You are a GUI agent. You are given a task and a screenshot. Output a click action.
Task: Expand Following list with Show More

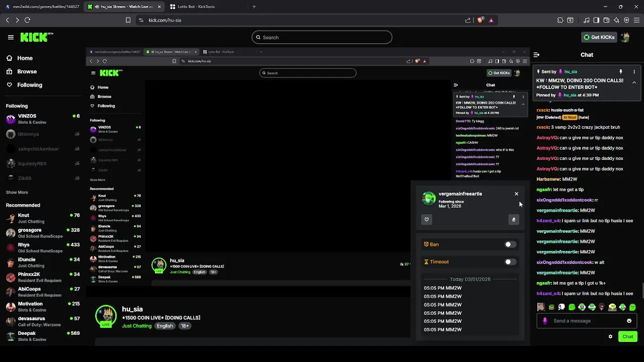pyautogui.click(x=17, y=193)
